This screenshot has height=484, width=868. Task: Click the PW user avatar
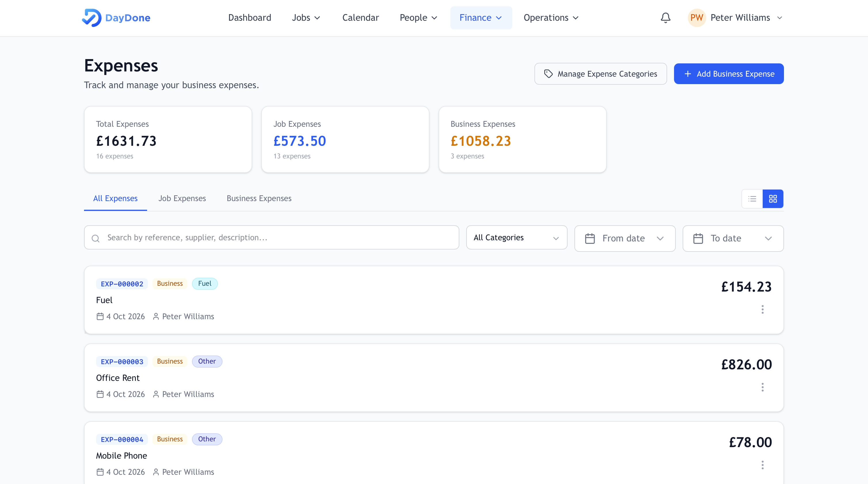[x=696, y=18]
